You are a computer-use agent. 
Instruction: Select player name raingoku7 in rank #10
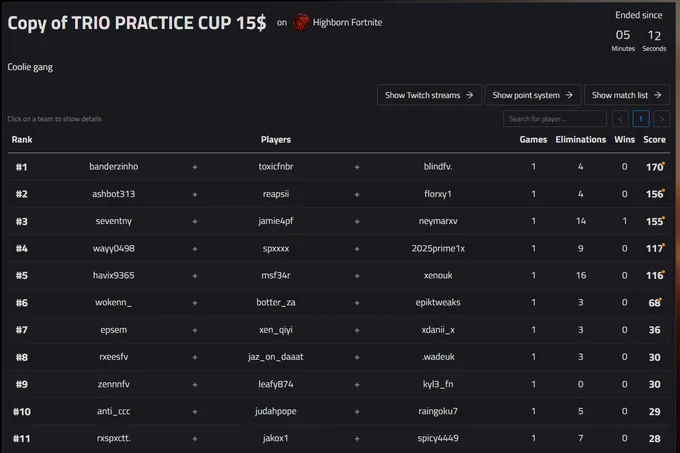click(x=438, y=411)
